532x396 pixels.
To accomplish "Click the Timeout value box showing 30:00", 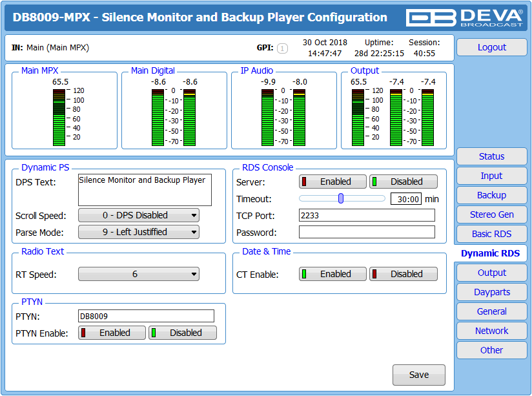I will (x=406, y=199).
